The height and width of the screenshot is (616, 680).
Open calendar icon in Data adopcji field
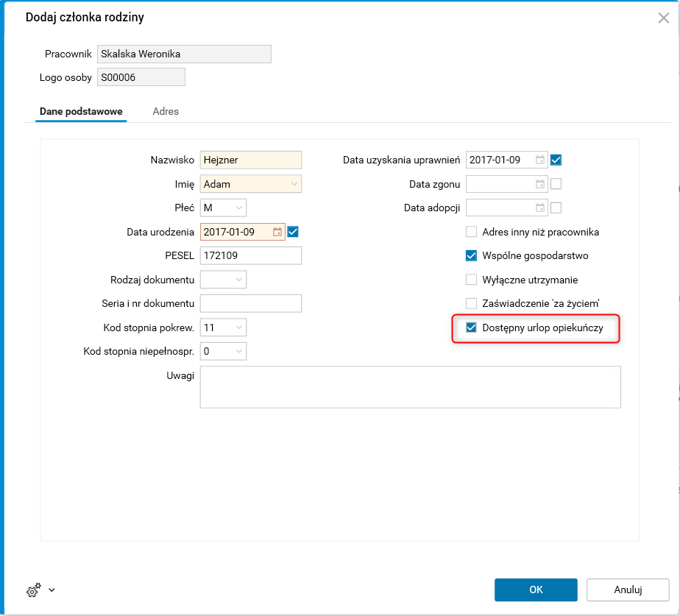pyautogui.click(x=540, y=208)
